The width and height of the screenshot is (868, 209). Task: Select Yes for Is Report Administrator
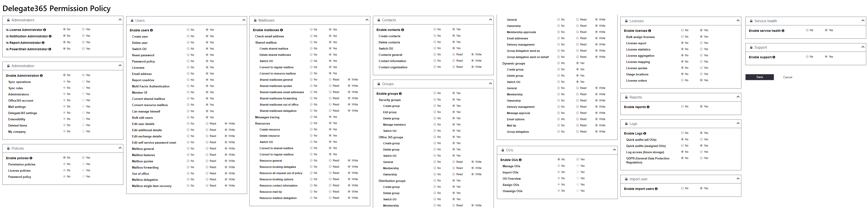83,42
